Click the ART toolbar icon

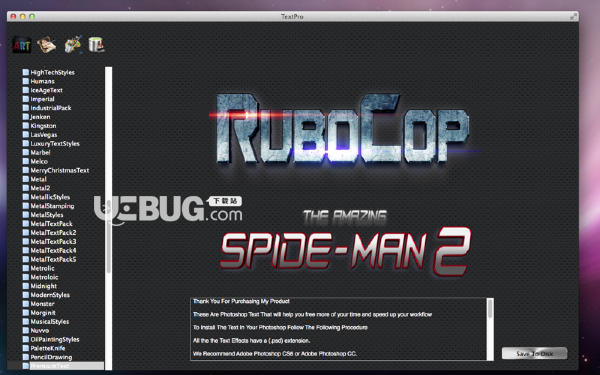(21, 45)
